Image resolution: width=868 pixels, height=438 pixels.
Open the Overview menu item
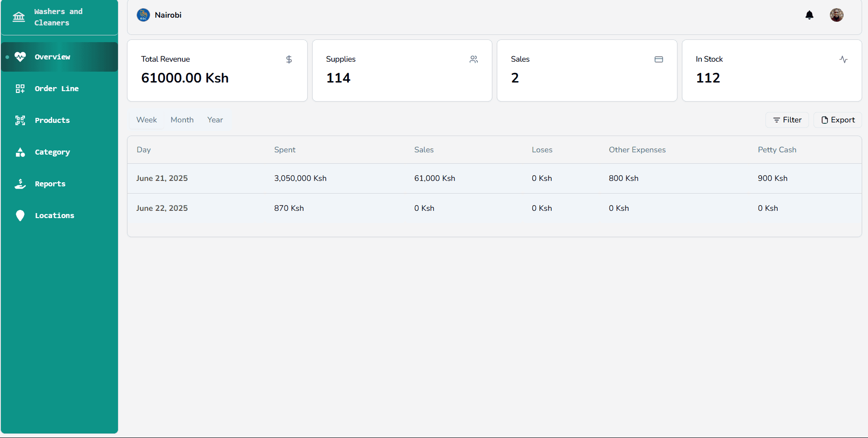pyautogui.click(x=59, y=57)
